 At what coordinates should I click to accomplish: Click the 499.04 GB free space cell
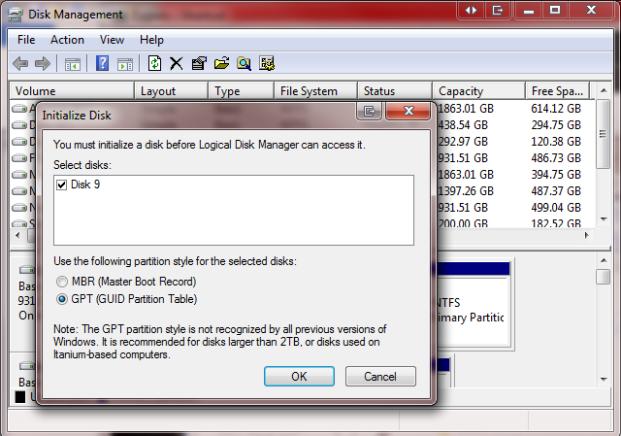tap(556, 208)
